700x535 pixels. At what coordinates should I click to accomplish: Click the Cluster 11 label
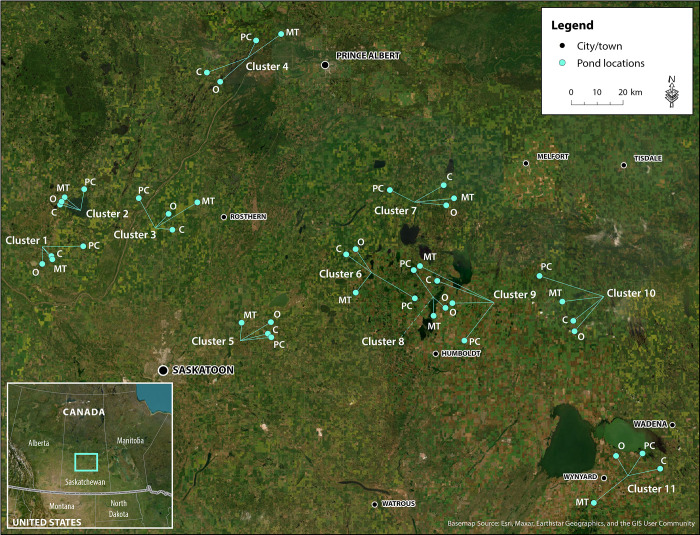point(651,489)
